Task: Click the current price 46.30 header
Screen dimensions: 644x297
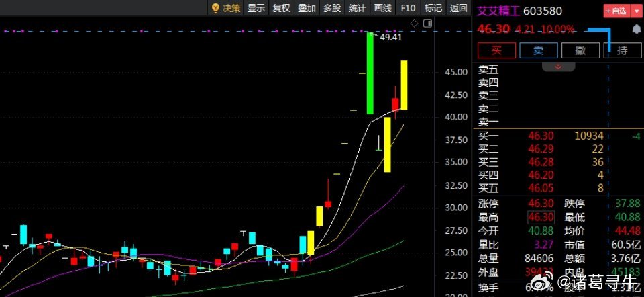Action: (x=493, y=29)
